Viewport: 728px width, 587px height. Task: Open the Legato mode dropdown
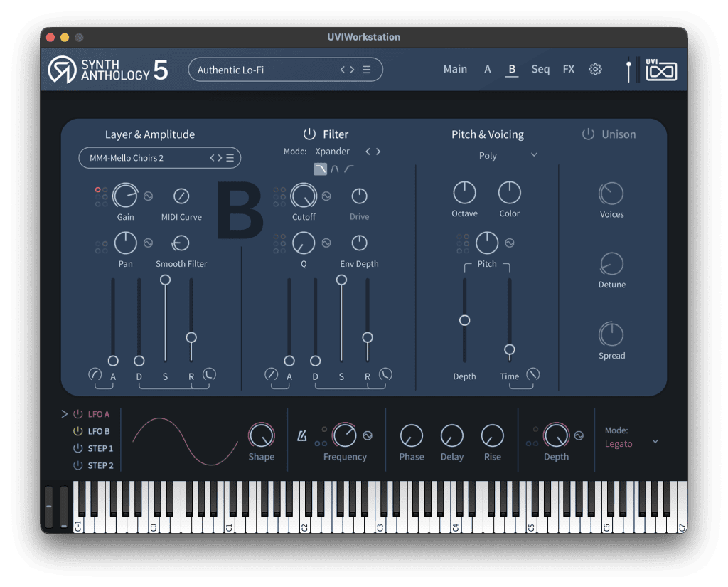(631, 443)
